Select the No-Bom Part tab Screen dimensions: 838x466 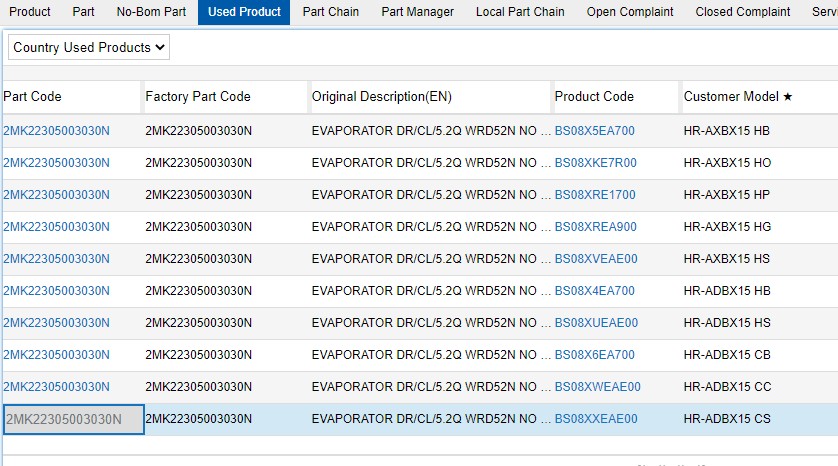(x=151, y=12)
